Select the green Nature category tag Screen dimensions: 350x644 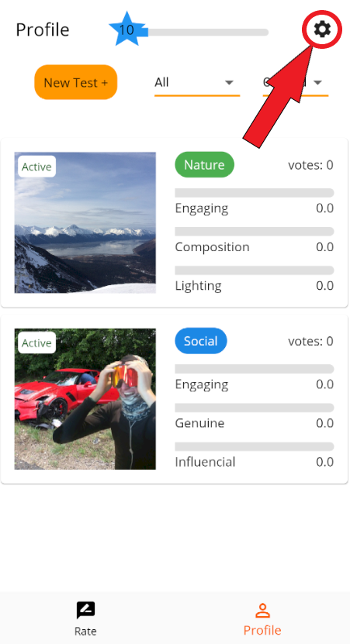pyautogui.click(x=204, y=165)
